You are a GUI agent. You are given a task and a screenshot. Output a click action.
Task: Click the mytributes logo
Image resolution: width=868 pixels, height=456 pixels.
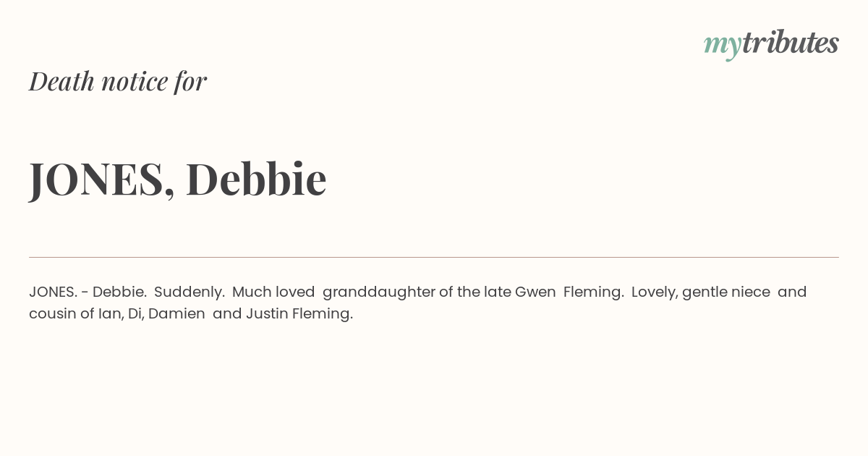tap(771, 44)
